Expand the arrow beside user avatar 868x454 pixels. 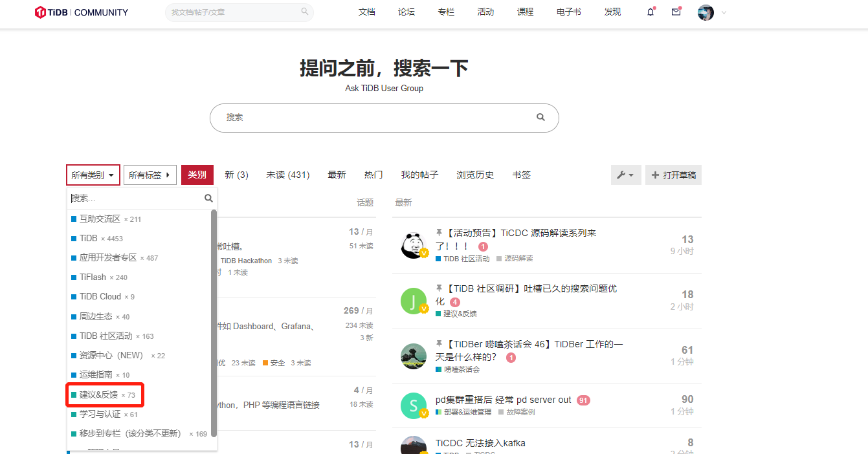[x=724, y=12]
